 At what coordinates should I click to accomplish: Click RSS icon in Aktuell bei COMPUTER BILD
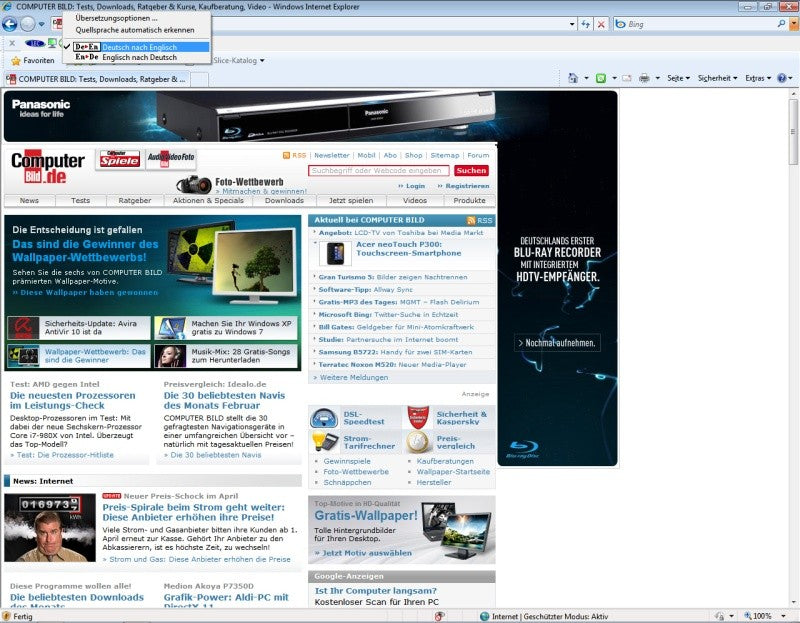(471, 220)
